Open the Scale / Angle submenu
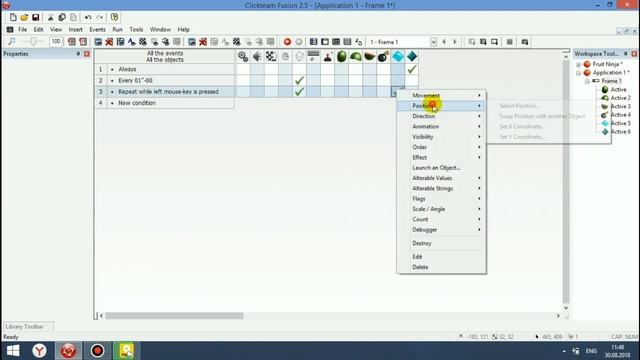The width and height of the screenshot is (640, 360). [x=442, y=209]
